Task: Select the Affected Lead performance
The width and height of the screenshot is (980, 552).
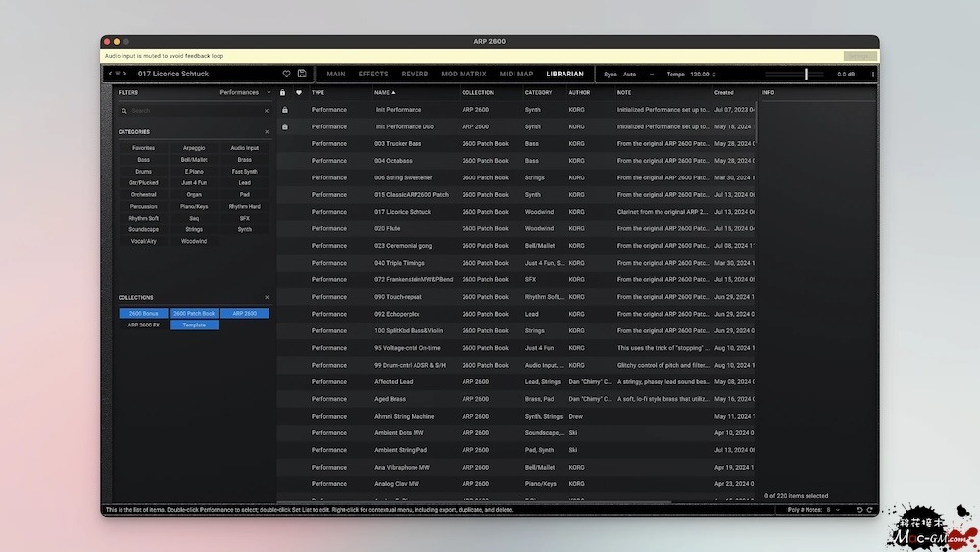Action: 515,382
